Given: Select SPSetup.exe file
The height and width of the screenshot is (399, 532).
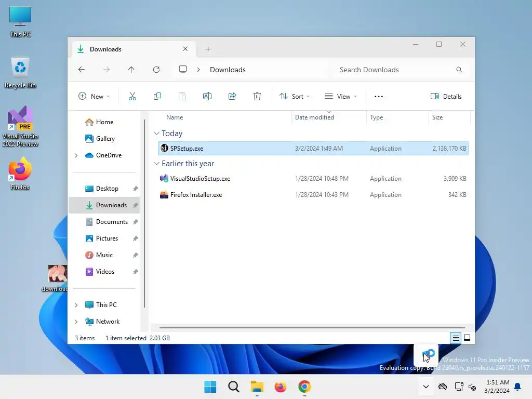Looking at the screenshot, I should pyautogui.click(x=313, y=148).
